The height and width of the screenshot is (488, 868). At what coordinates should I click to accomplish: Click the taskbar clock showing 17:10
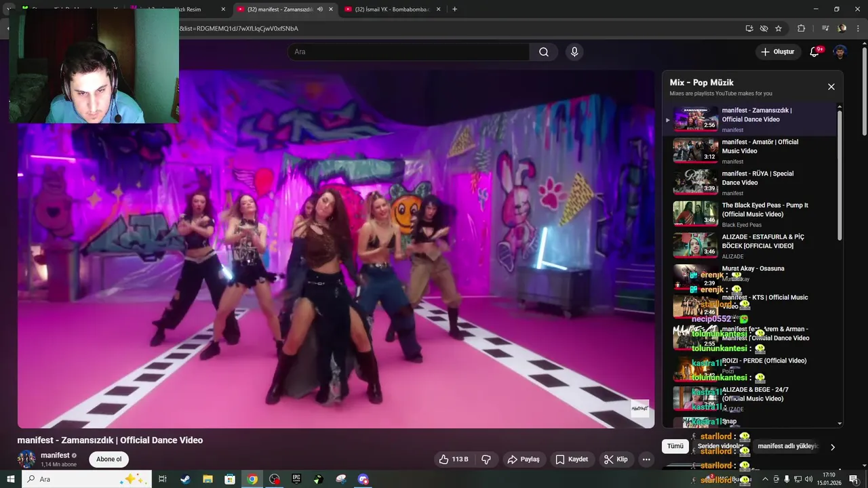pos(829,479)
